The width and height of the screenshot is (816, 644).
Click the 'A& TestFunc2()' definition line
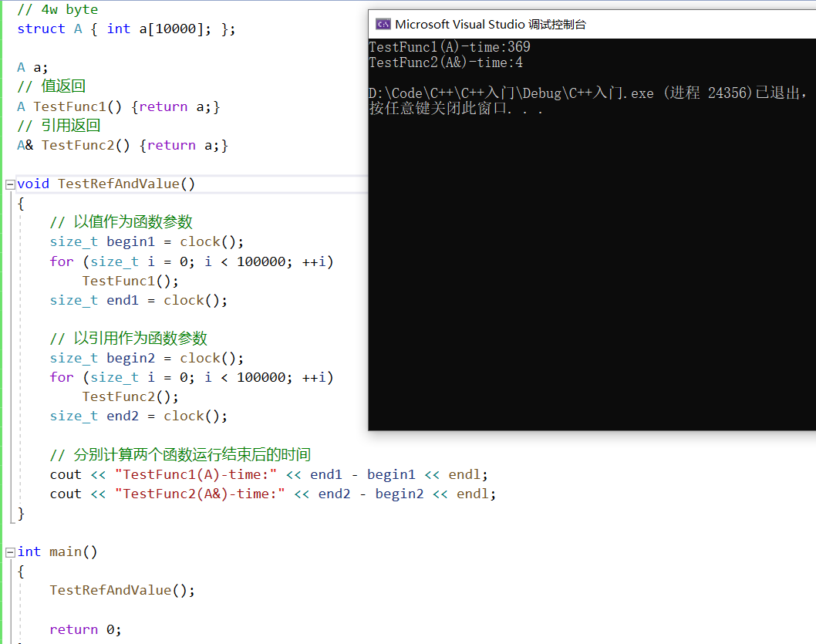point(123,145)
